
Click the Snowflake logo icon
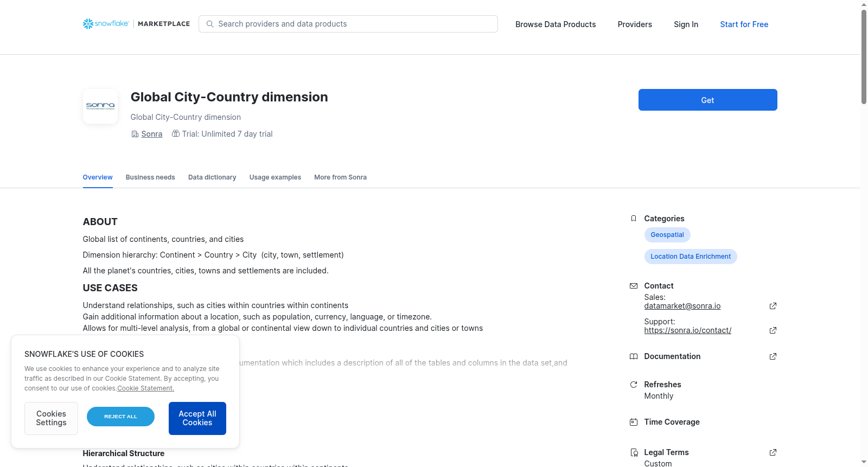coord(88,24)
